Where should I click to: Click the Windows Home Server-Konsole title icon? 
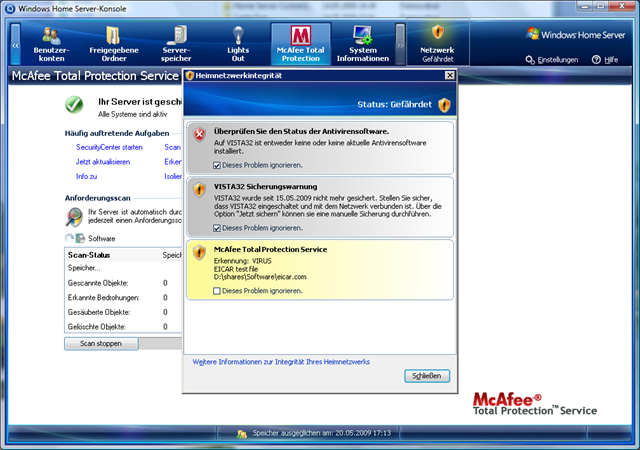pos(10,9)
